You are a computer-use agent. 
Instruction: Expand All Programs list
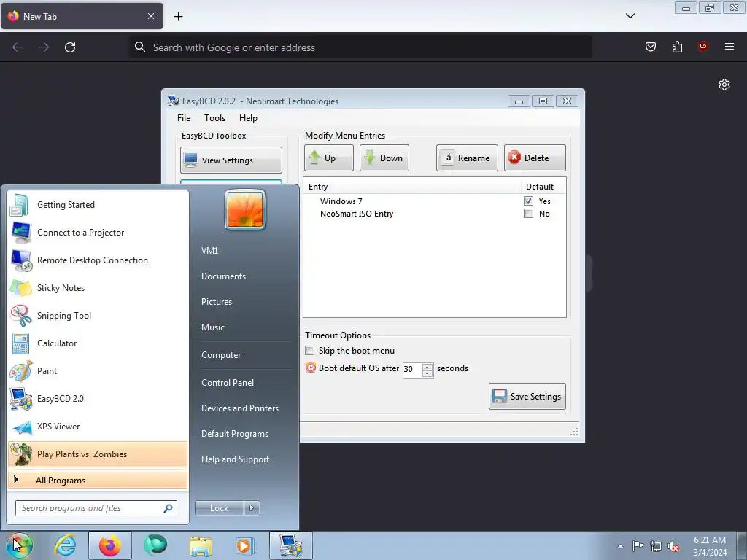click(98, 480)
